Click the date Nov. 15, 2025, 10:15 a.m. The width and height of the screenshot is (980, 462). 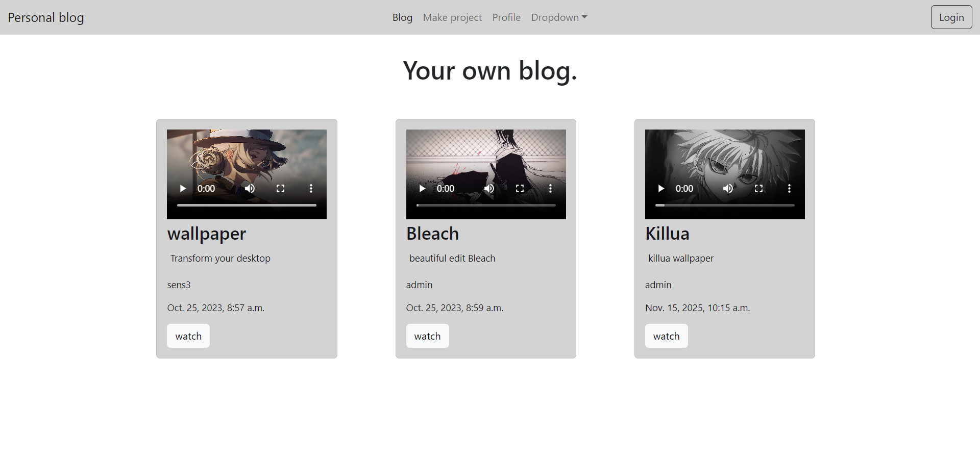[698, 308]
